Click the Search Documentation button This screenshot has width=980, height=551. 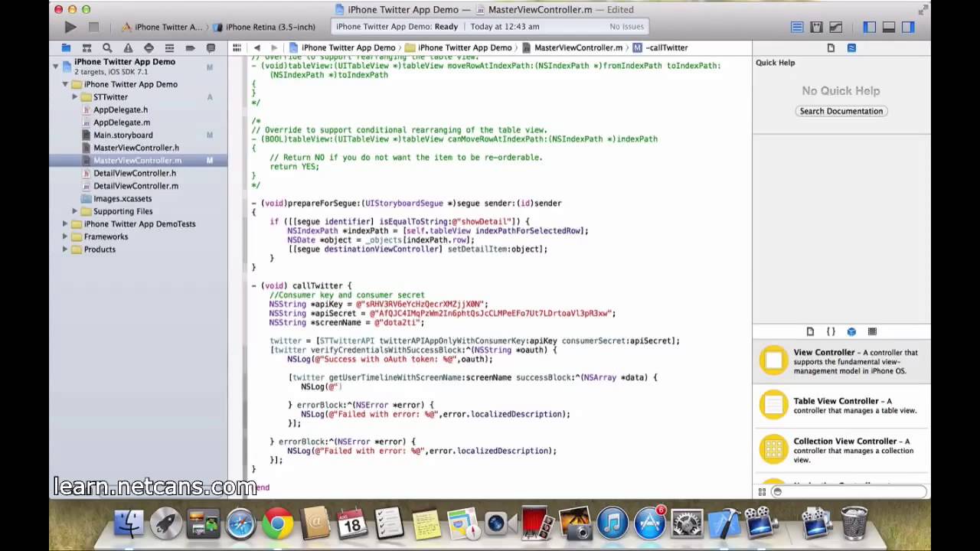tap(841, 111)
